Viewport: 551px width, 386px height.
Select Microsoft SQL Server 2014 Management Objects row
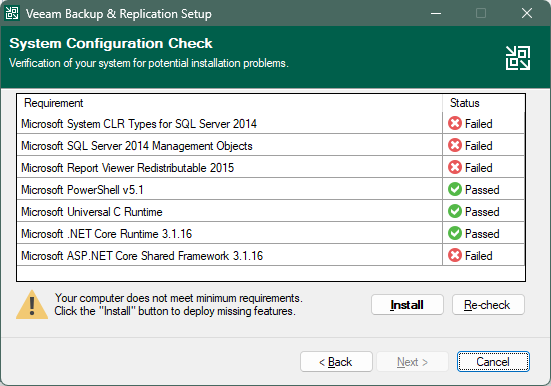pyautogui.click(x=271, y=146)
